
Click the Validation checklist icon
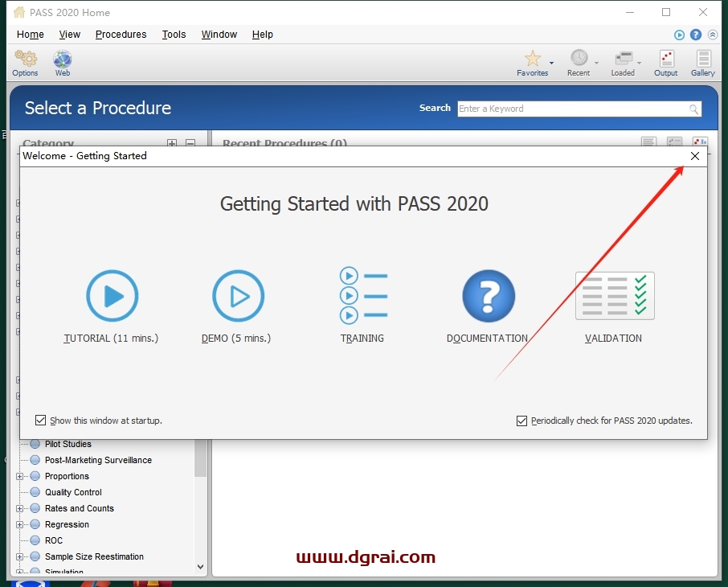pos(615,296)
